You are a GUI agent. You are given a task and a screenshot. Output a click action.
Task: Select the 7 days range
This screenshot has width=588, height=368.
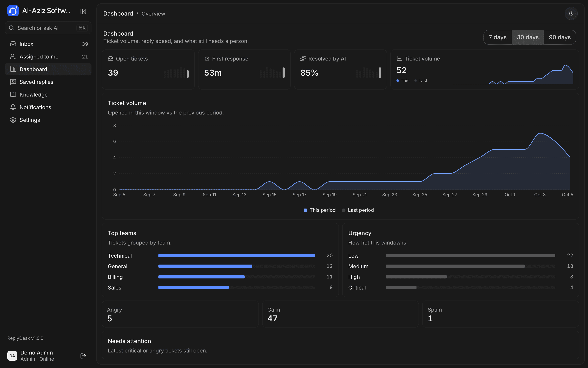[x=498, y=37]
